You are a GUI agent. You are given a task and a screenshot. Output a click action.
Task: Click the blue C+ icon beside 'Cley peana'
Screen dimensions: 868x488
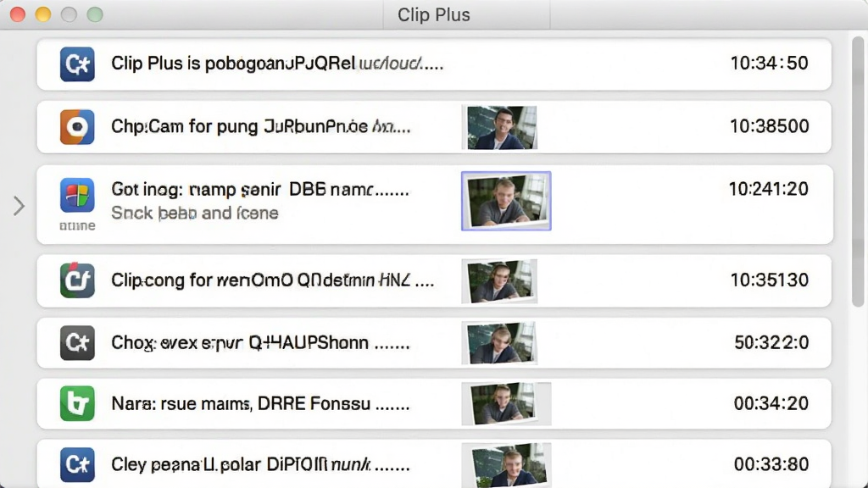[77, 464]
